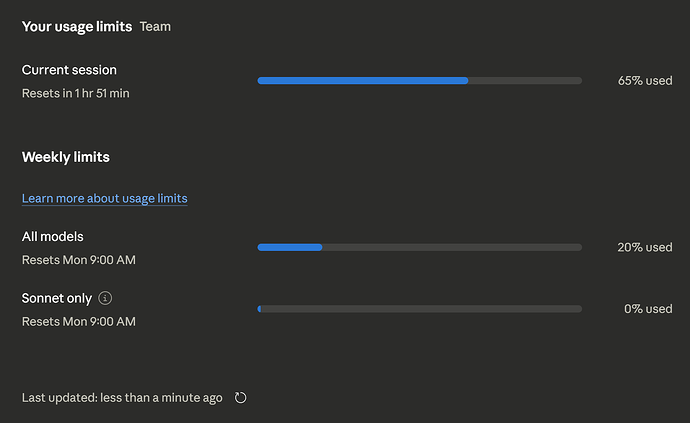
Task: Click the All models label
Action: pos(53,237)
